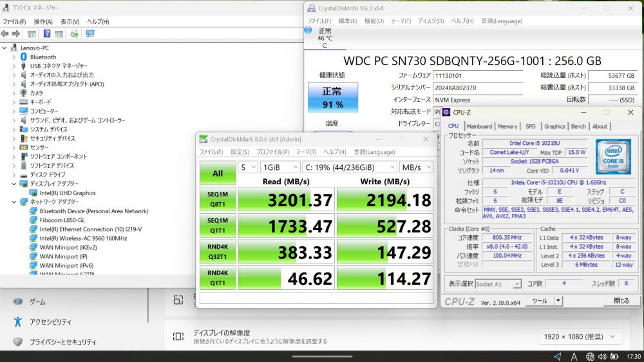Click the All button in CrystalDiskMark
The image size is (644, 362).
pyautogui.click(x=218, y=173)
